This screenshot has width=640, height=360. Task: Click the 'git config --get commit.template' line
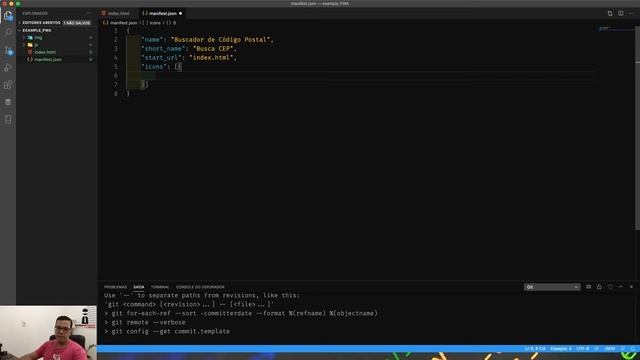(x=167, y=331)
